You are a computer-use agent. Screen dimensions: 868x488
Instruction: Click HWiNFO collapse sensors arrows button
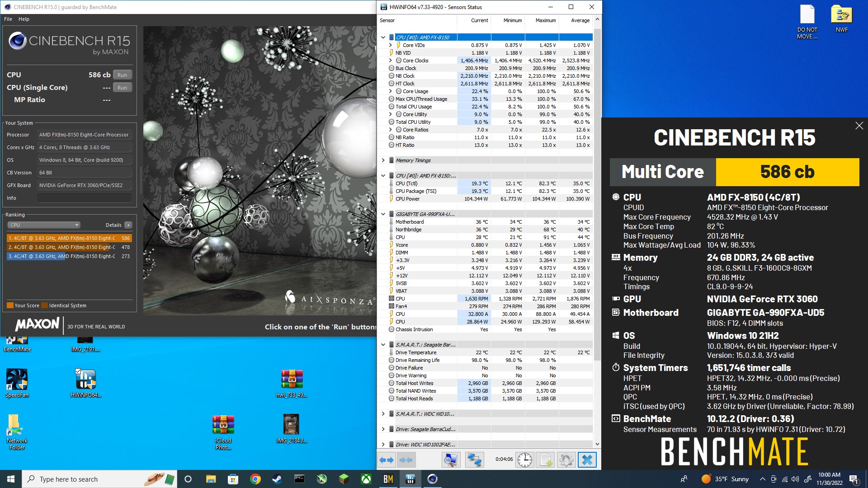click(406, 460)
